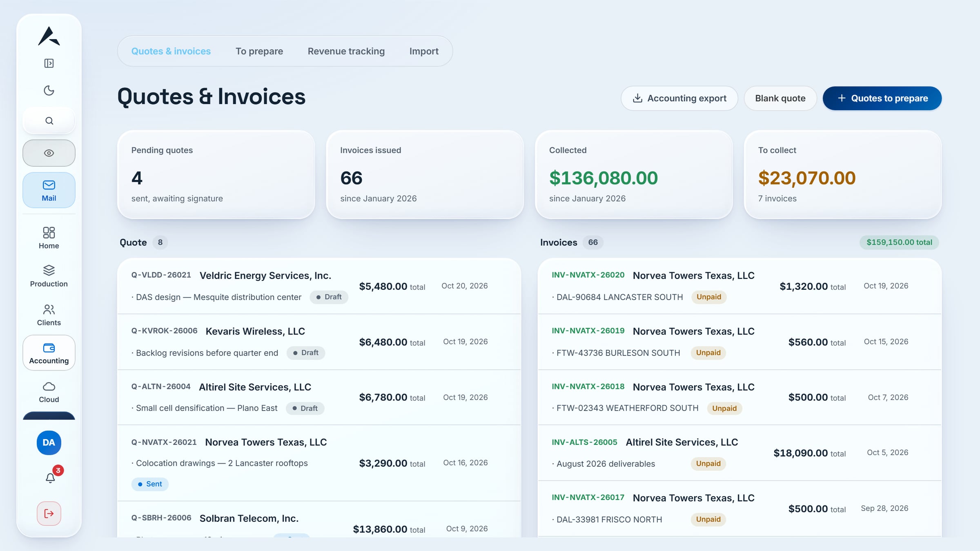
Task: Click the Accounting export button
Action: [679, 98]
